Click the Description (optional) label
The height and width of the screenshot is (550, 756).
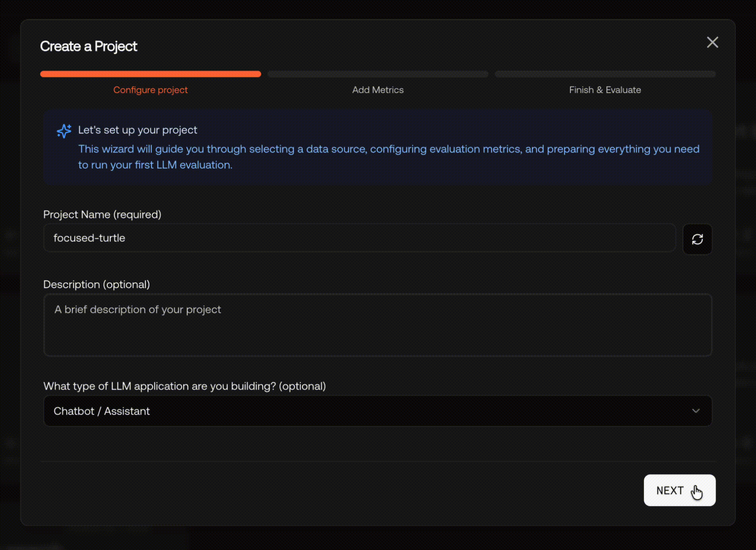[x=97, y=285]
